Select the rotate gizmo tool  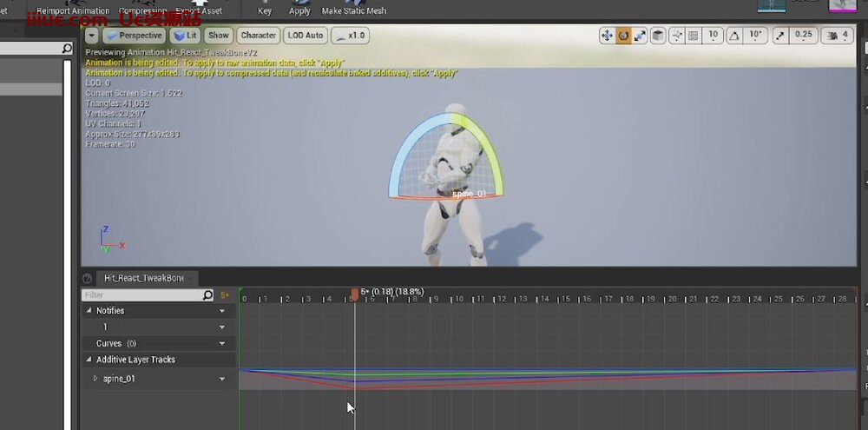click(x=623, y=36)
